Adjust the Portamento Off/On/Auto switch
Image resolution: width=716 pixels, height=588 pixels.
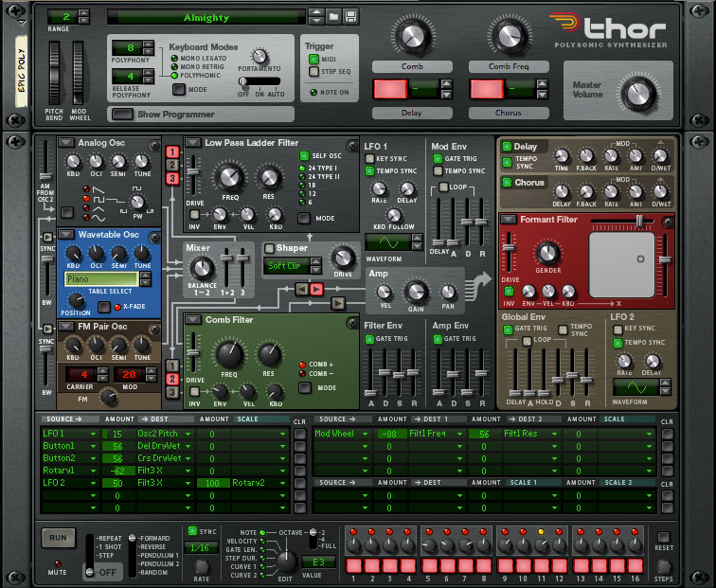point(260,81)
